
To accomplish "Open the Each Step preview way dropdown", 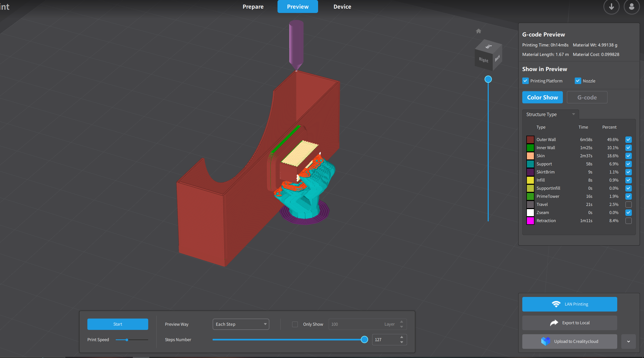I will tap(241, 324).
